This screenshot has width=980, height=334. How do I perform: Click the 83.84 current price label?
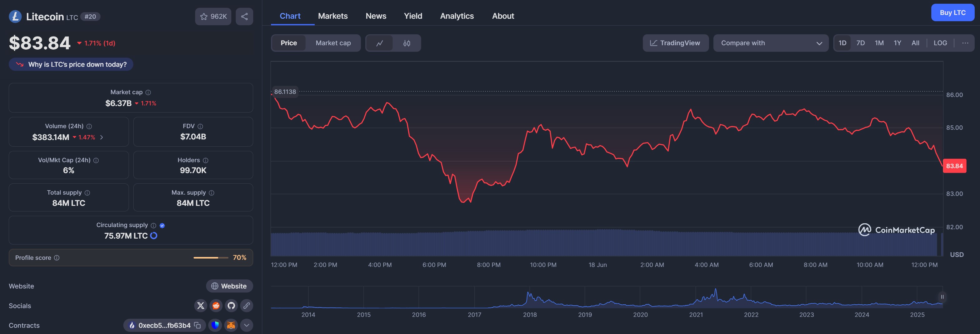954,166
